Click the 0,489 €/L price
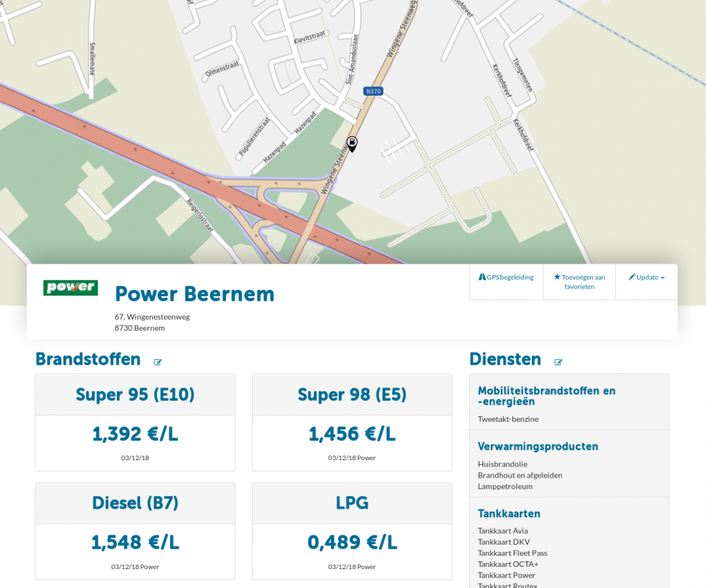The width and height of the screenshot is (706, 588). point(352,542)
